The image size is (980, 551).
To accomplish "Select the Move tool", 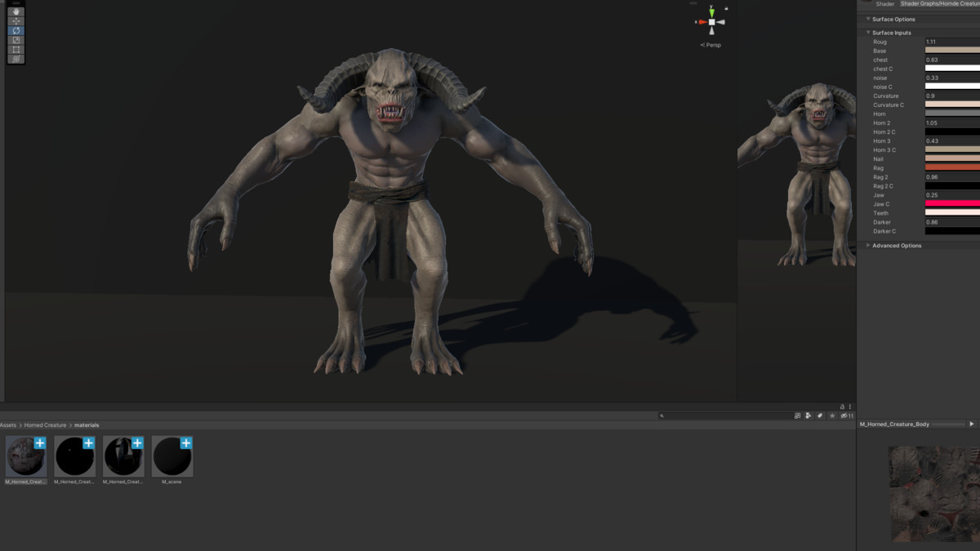I will (x=16, y=21).
